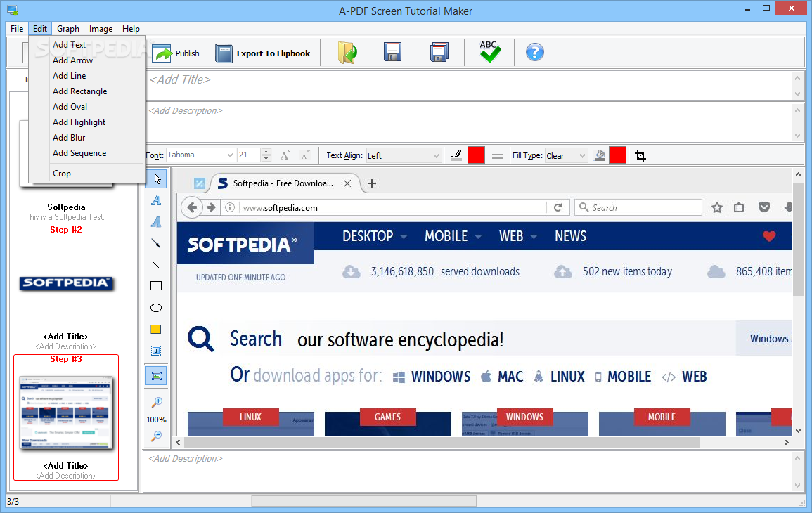Open the Font dropdown showing Tahoma
The height and width of the screenshot is (513, 812).
[x=200, y=155]
